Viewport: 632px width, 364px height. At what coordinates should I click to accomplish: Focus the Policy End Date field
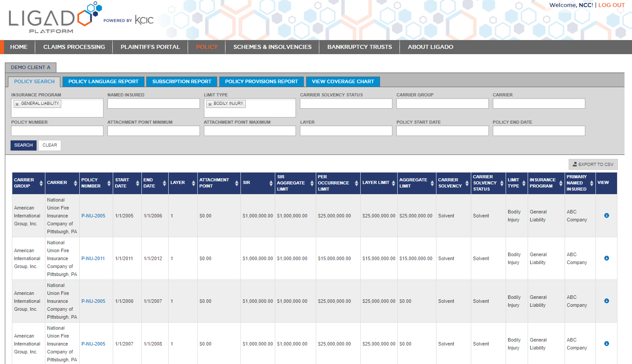pyautogui.click(x=539, y=131)
